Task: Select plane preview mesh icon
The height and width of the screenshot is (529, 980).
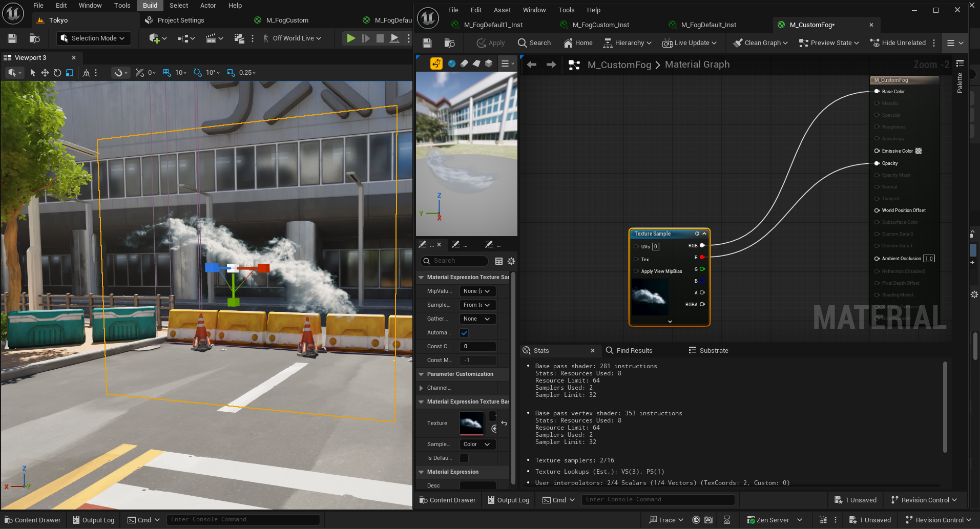Action: tap(476, 64)
